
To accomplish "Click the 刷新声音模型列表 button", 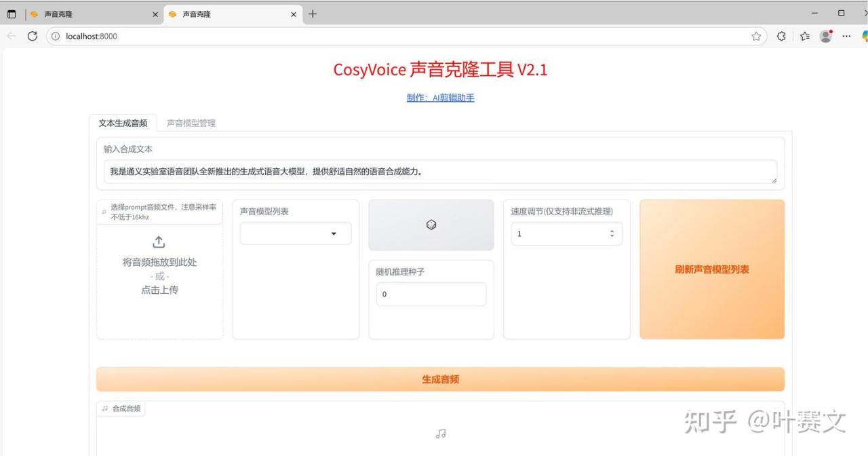I will coord(712,269).
